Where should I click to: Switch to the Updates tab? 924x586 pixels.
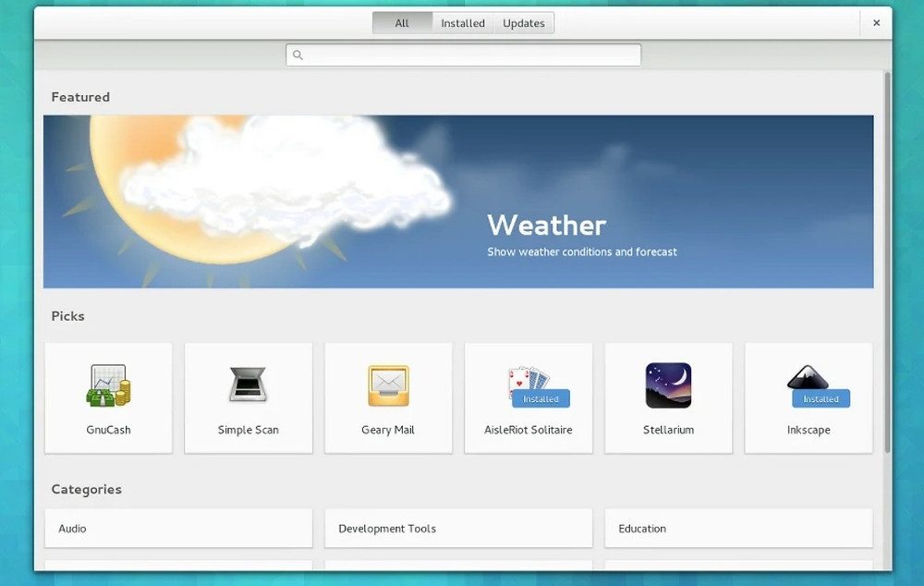click(523, 23)
